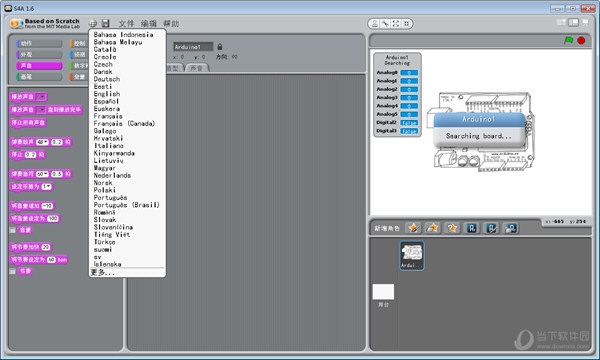Paint a new sprite with the brush-star button

click(413, 228)
